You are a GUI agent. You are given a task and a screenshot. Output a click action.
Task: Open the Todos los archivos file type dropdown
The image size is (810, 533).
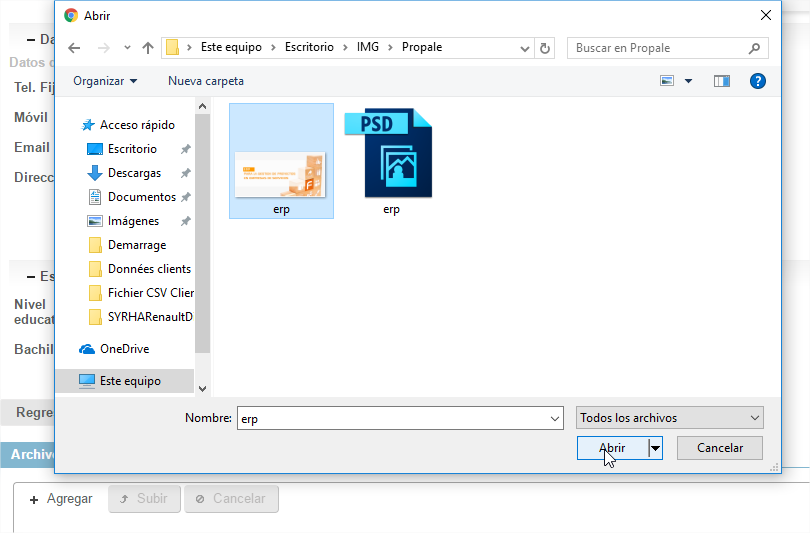point(669,418)
